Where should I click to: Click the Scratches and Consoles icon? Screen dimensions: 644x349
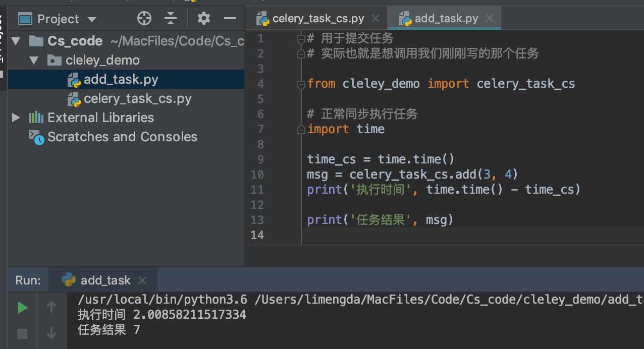point(36,137)
